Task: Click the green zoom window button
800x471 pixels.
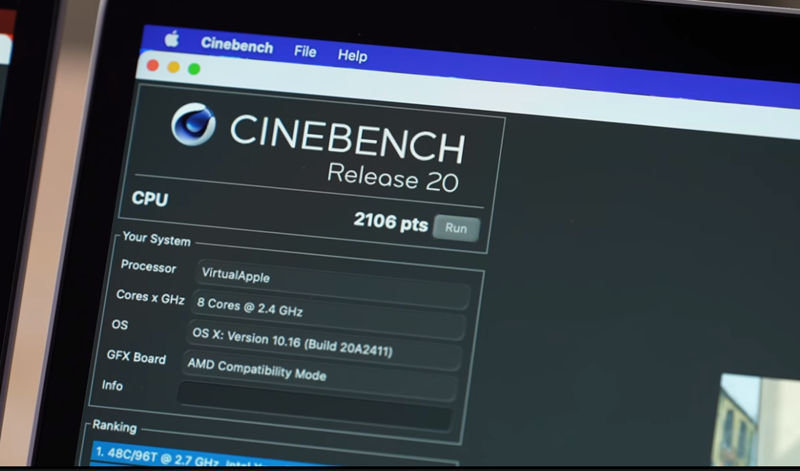Action: click(x=194, y=68)
